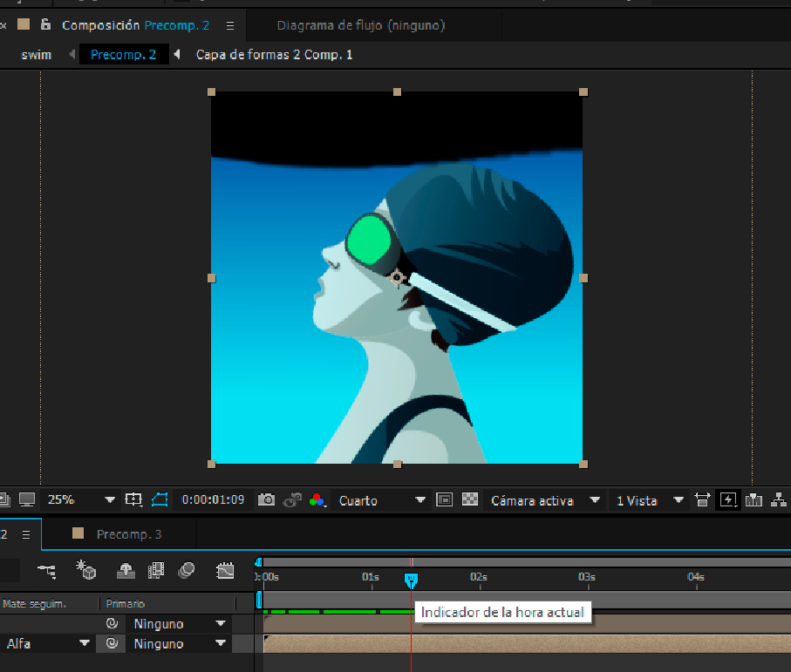
Task: Switch to the Precomp. 3 timeline tab
Action: [x=129, y=534]
